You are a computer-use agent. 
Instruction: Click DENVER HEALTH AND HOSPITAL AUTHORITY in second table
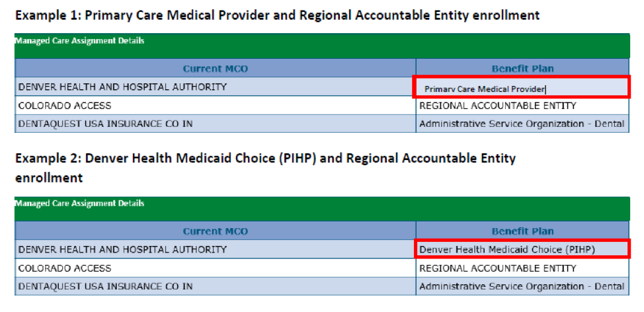pos(122,249)
